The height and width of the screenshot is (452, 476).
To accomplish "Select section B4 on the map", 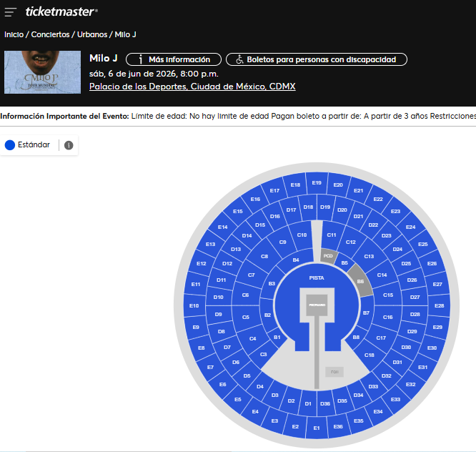I will (296, 260).
